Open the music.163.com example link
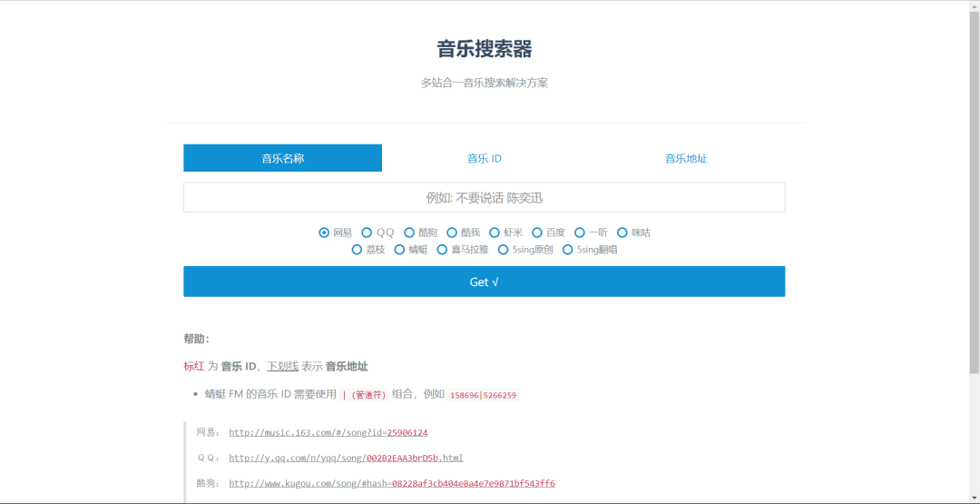Image resolution: width=980 pixels, height=504 pixels. click(328, 433)
